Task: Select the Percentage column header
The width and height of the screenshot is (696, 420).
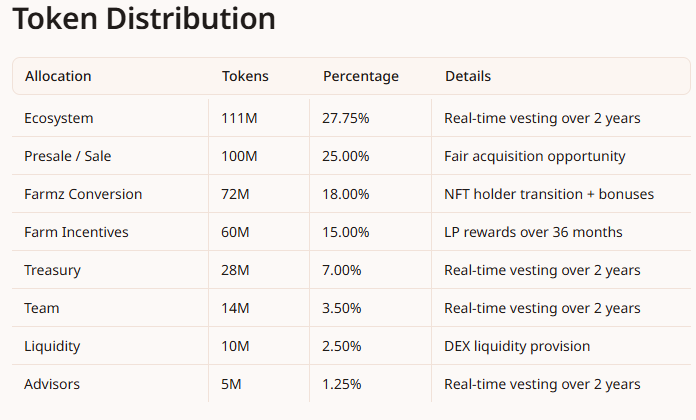Action: pyautogui.click(x=360, y=76)
